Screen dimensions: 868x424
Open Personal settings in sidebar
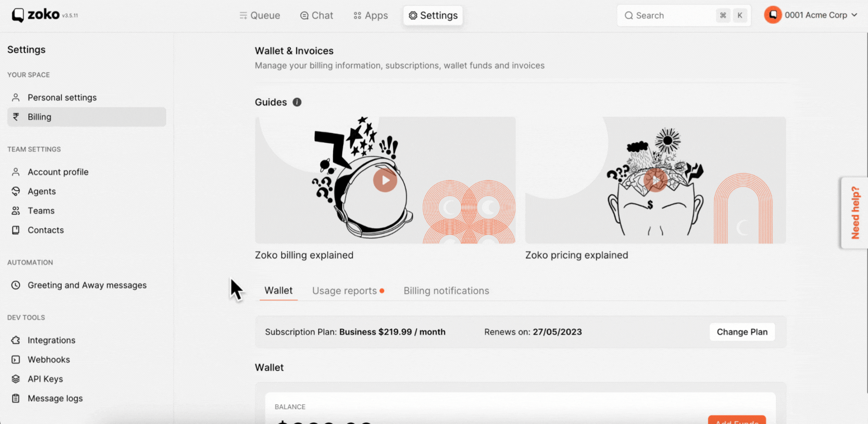click(x=87, y=97)
